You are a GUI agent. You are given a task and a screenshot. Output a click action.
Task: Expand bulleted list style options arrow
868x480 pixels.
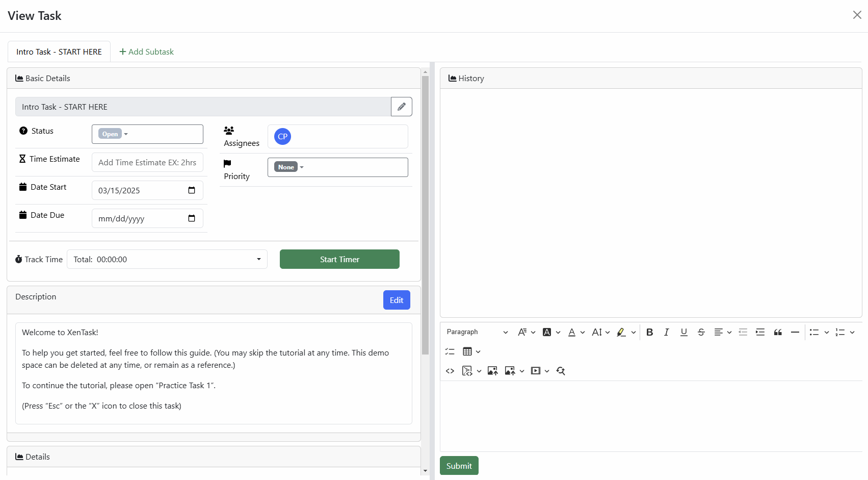[x=827, y=332]
